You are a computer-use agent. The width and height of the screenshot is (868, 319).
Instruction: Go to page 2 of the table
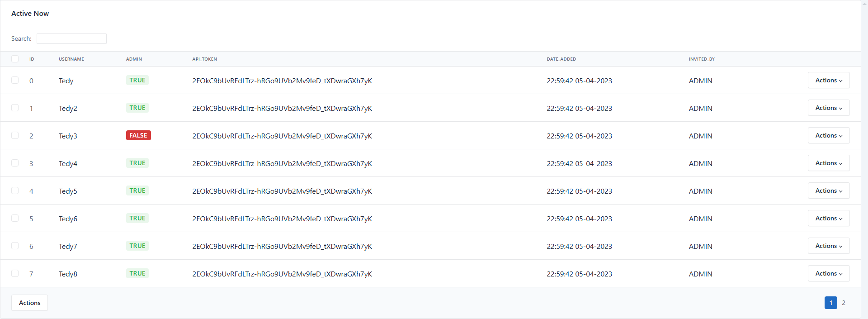[x=844, y=303]
